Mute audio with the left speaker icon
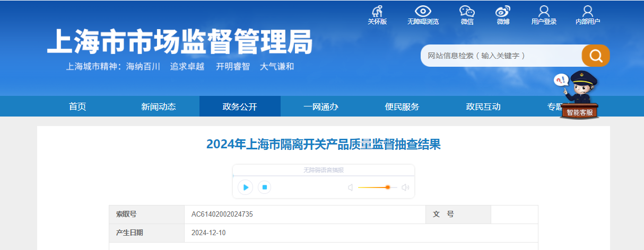This screenshot has width=644, height=250. pos(350,187)
